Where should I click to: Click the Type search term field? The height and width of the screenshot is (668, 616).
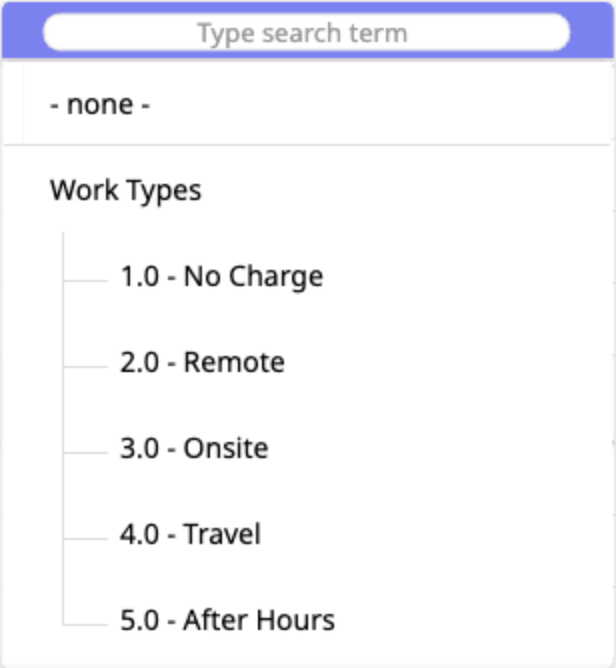[306, 33]
